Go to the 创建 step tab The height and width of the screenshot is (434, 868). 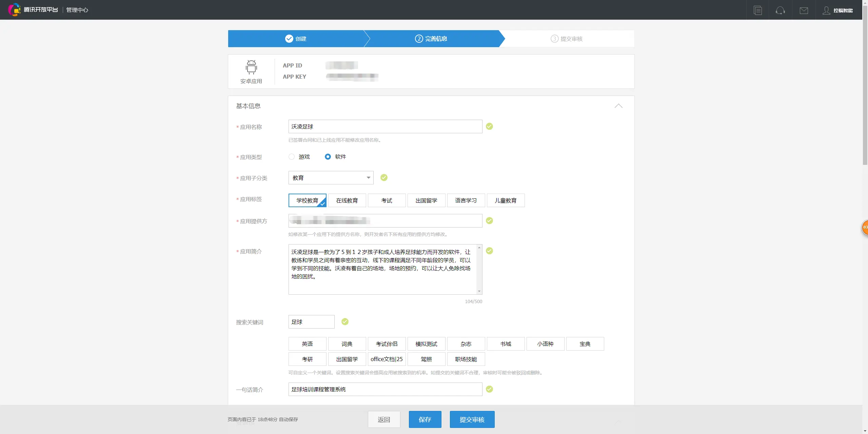(296, 39)
